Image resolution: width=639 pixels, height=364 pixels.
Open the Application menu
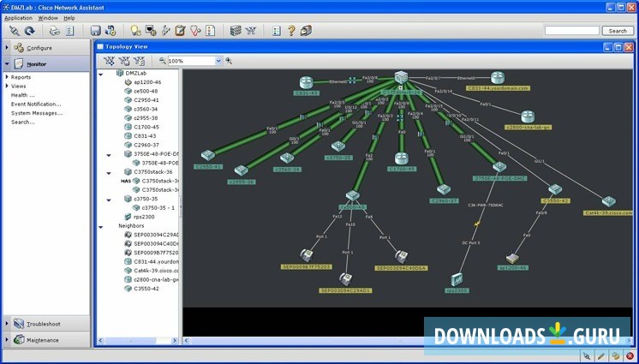coord(18,18)
